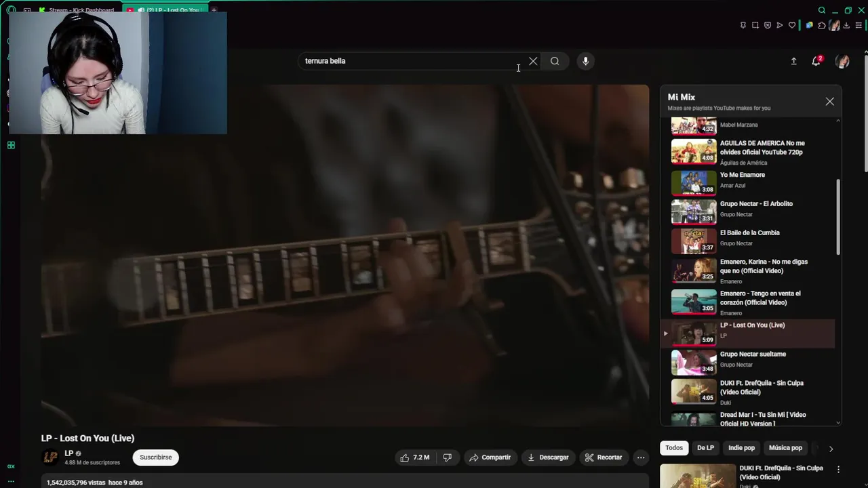Start voice search with the microphone icon
This screenshot has width=868, height=488.
585,61
